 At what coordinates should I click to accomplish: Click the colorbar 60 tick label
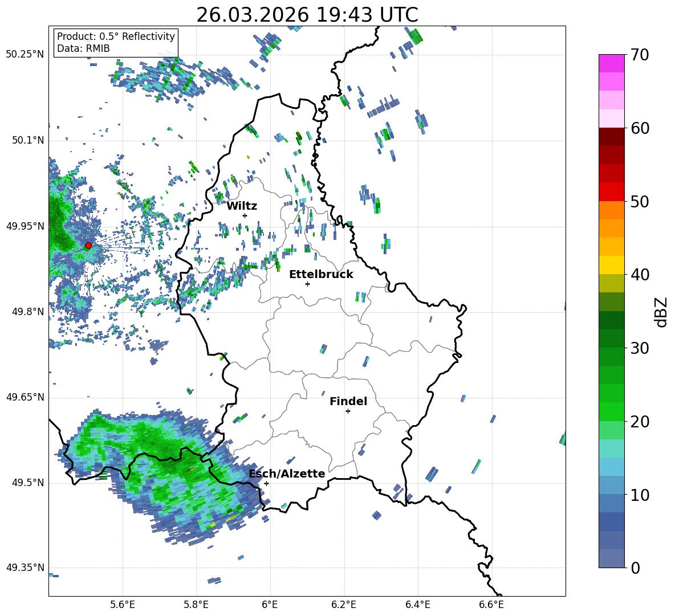[x=640, y=128]
